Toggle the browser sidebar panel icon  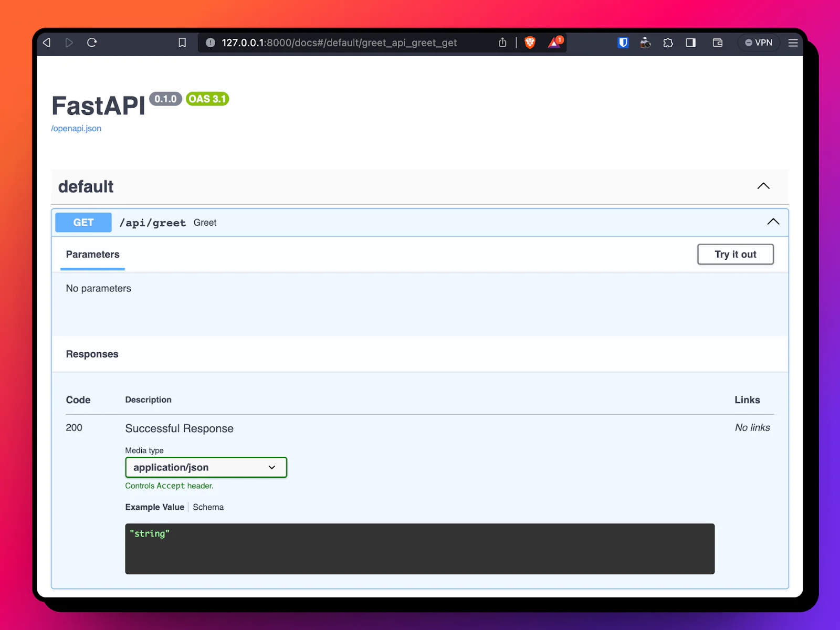[691, 43]
